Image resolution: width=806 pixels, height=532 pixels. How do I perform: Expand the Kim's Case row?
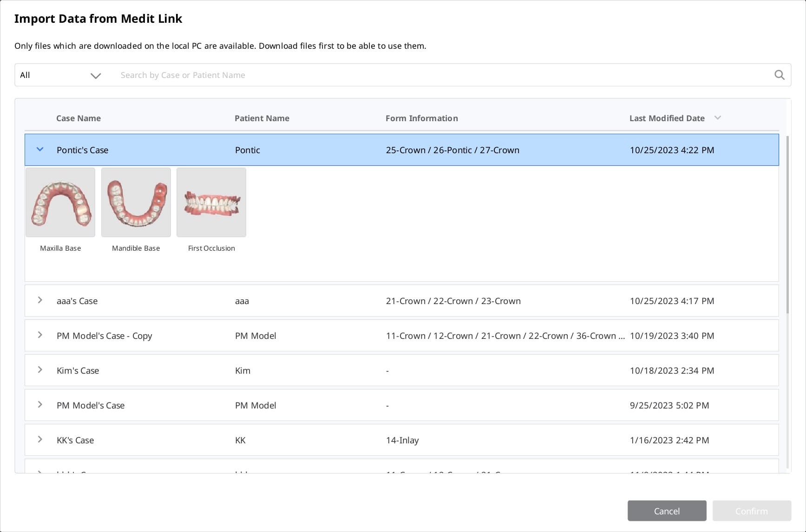click(x=40, y=370)
